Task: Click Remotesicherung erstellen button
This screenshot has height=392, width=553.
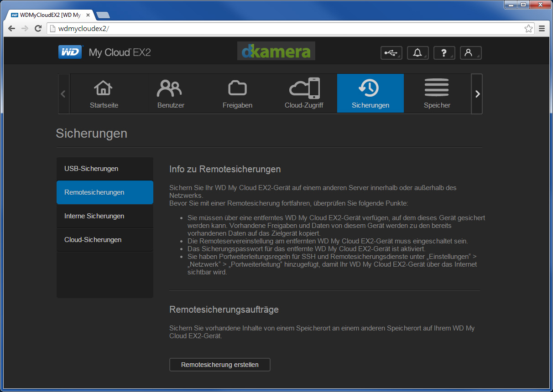Action: tap(220, 365)
